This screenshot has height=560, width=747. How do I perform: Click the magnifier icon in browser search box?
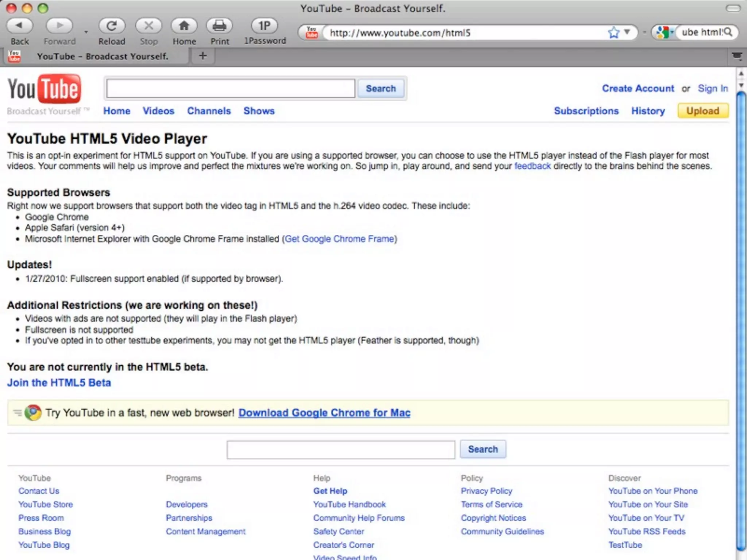tap(728, 32)
